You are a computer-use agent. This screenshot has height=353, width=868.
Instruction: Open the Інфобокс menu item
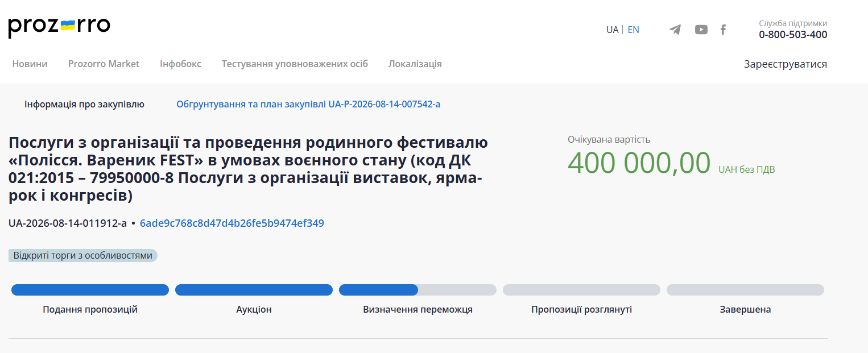tap(180, 64)
